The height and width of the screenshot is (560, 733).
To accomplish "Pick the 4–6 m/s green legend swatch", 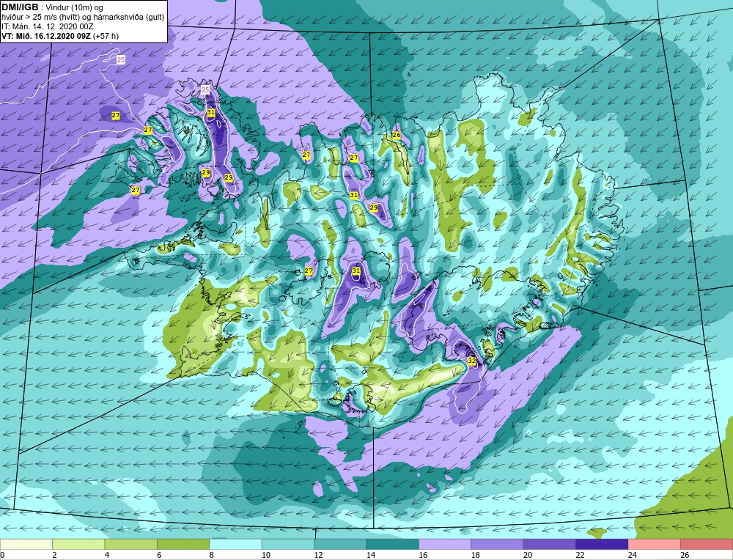I will (131, 545).
